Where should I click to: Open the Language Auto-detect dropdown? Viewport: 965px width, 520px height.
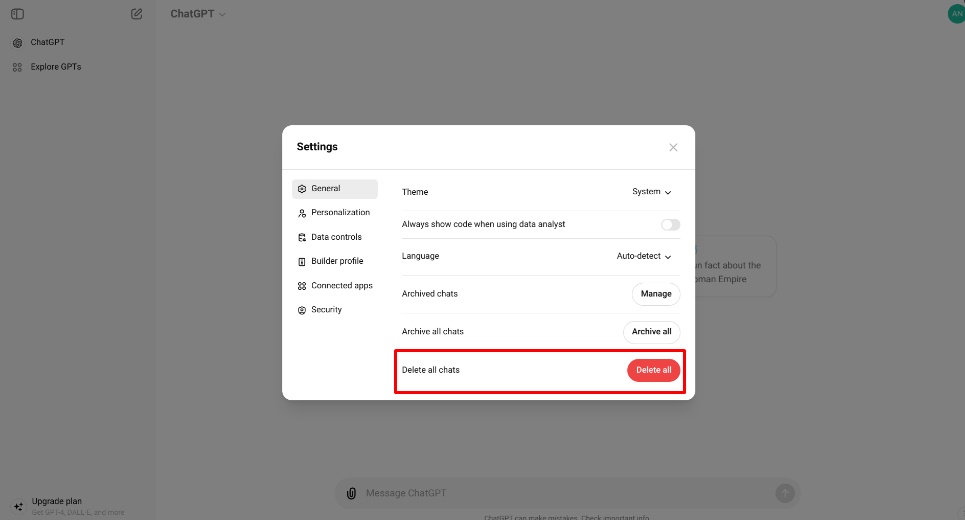[x=644, y=256]
